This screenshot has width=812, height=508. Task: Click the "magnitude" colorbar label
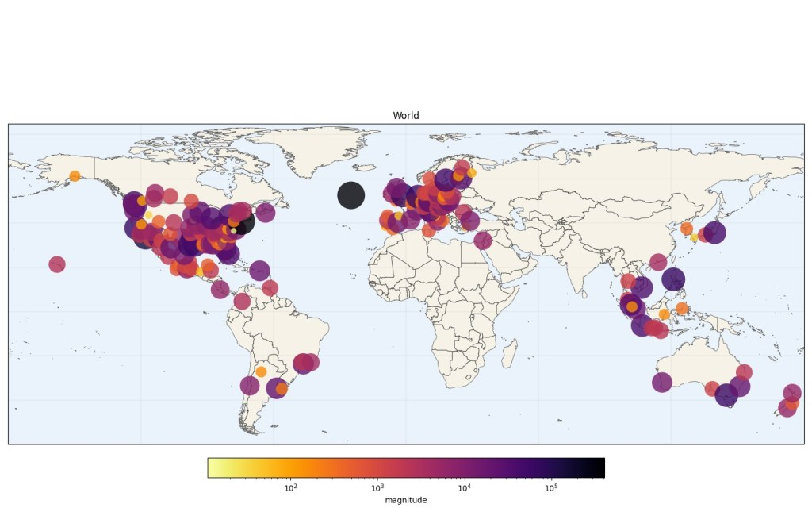click(406, 500)
